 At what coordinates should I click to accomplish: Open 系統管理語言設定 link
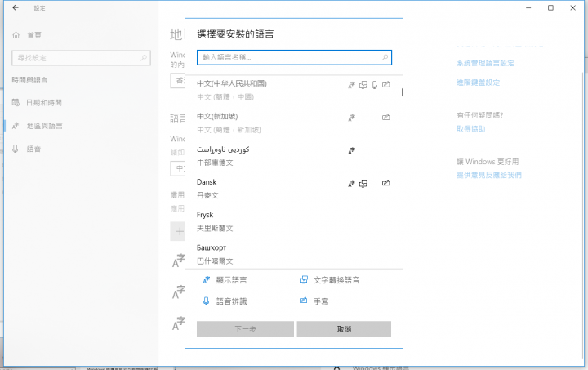click(x=485, y=63)
